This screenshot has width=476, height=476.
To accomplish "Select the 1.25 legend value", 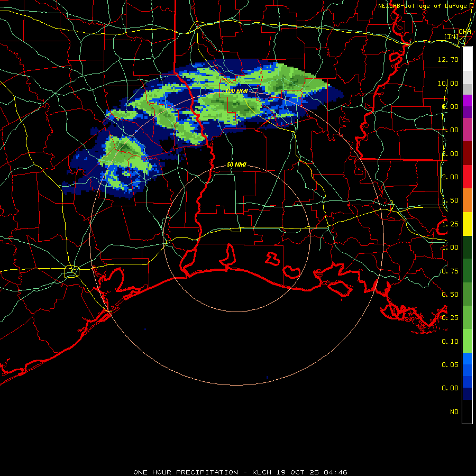I will [450, 224].
